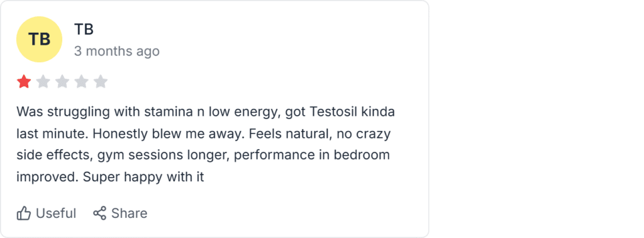Click the third grey rating star
This screenshot has width=644, height=238.
click(62, 82)
